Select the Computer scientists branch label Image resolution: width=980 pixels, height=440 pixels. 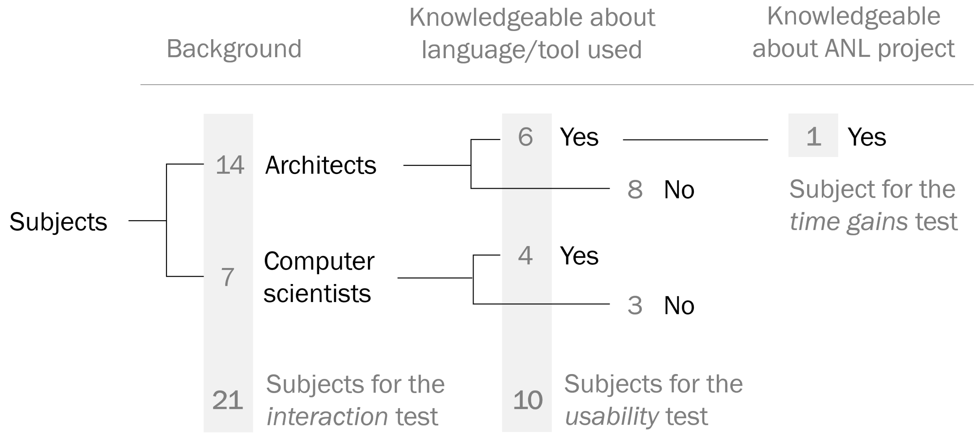click(x=319, y=277)
